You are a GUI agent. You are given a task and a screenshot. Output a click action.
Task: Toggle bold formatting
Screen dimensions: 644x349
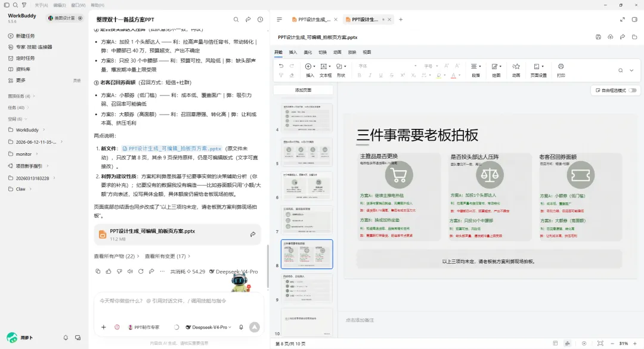pos(360,75)
